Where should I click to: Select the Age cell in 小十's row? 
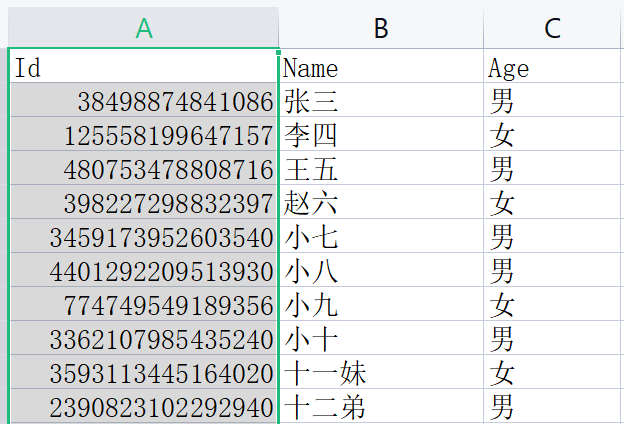(x=552, y=339)
